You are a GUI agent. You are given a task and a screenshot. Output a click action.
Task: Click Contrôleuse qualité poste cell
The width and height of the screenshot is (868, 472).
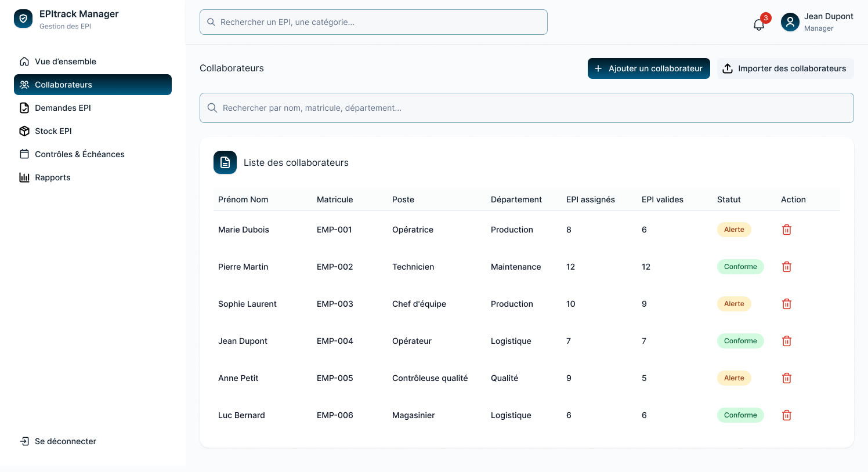tap(430, 378)
